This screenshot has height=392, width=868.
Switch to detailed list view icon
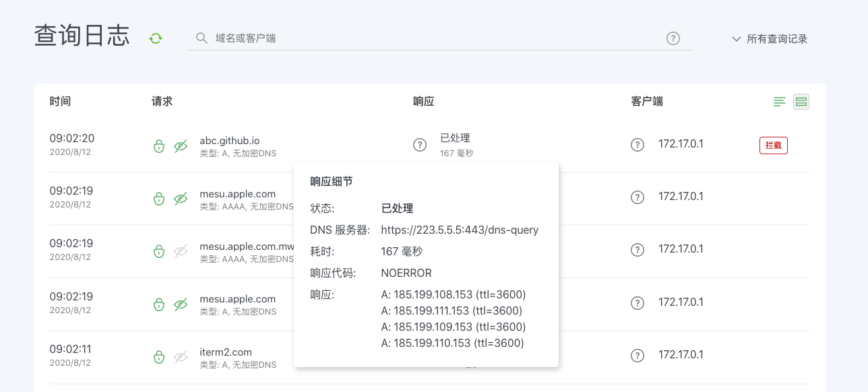pyautogui.click(x=801, y=102)
